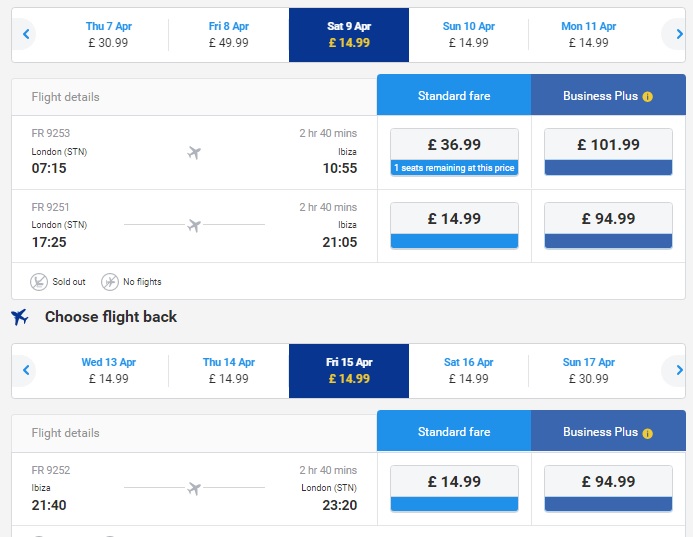Click the outbound next dates right arrow

[x=679, y=34]
